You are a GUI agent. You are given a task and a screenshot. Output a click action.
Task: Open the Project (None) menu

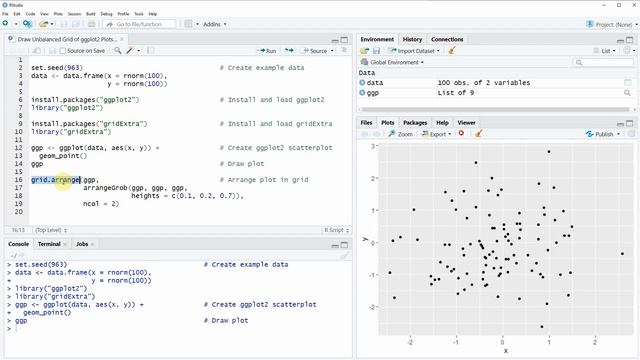[x=611, y=24]
